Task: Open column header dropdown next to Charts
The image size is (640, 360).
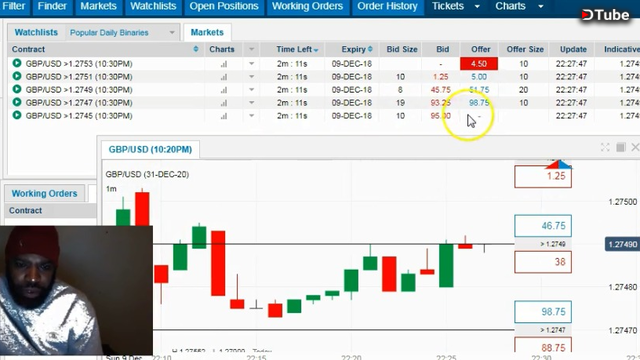Action: click(251, 49)
